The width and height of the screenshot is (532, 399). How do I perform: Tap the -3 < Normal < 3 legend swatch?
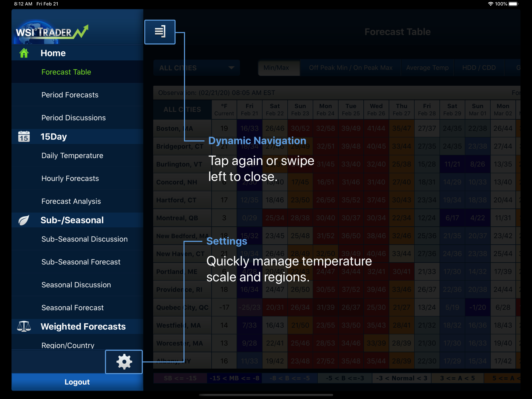(x=402, y=378)
